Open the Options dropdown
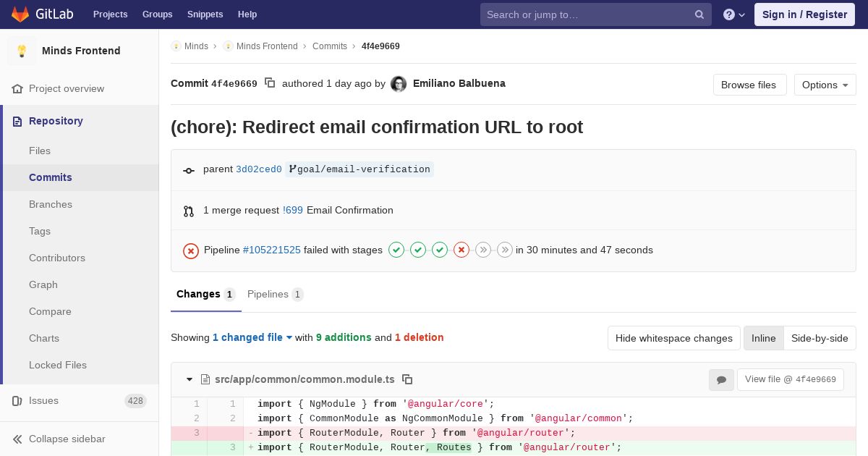This screenshot has width=868, height=456. click(825, 85)
